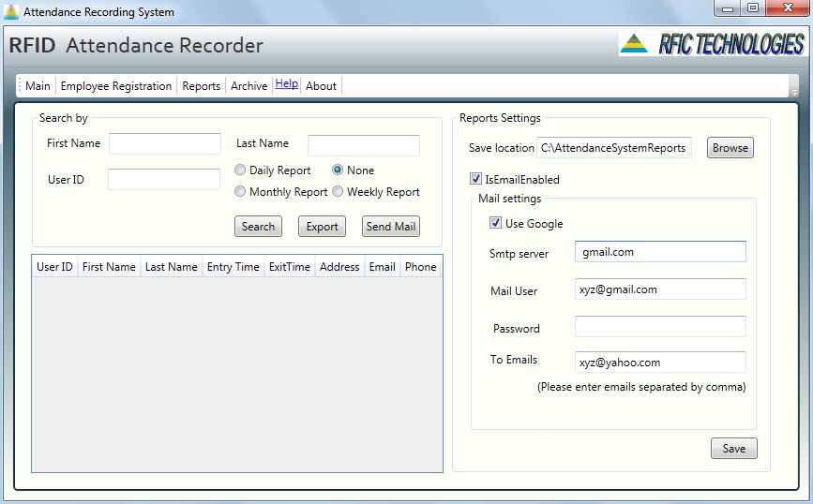Image resolution: width=813 pixels, height=504 pixels.
Task: Sort by Email column header
Action: point(383,267)
